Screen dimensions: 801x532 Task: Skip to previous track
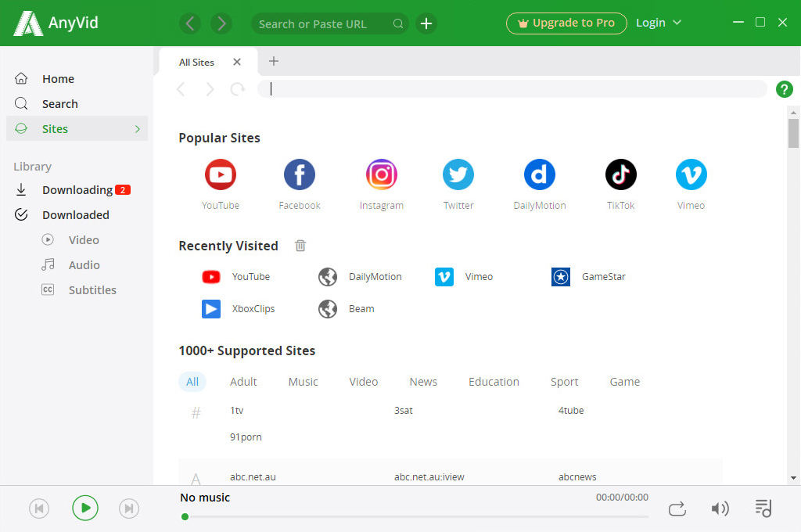pyautogui.click(x=39, y=509)
